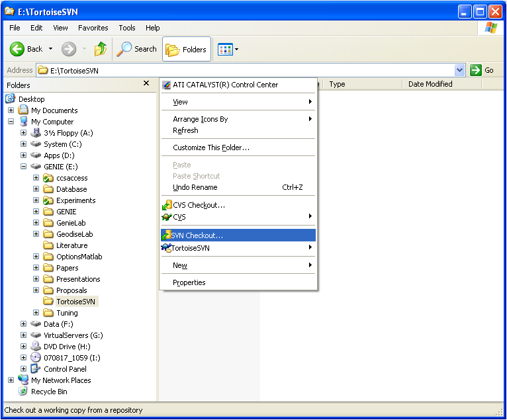Select the Literature folder in tree

coord(71,245)
